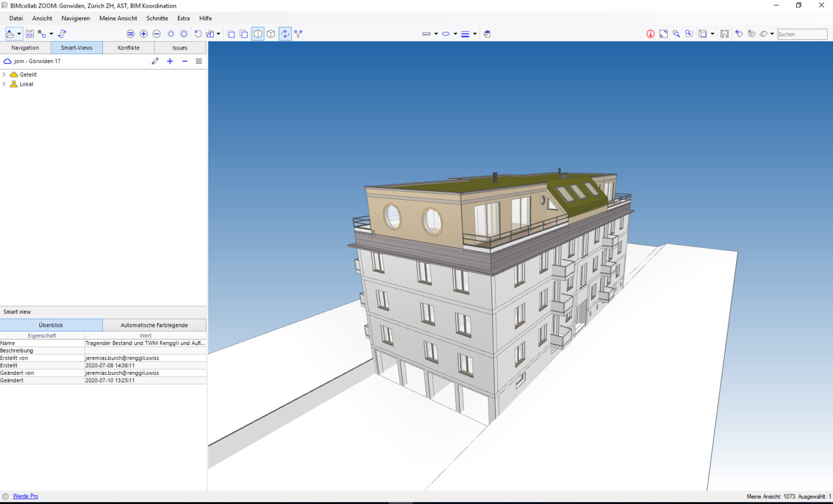Toggle the perspective navigation mode button
The image size is (833, 504).
coord(284,34)
